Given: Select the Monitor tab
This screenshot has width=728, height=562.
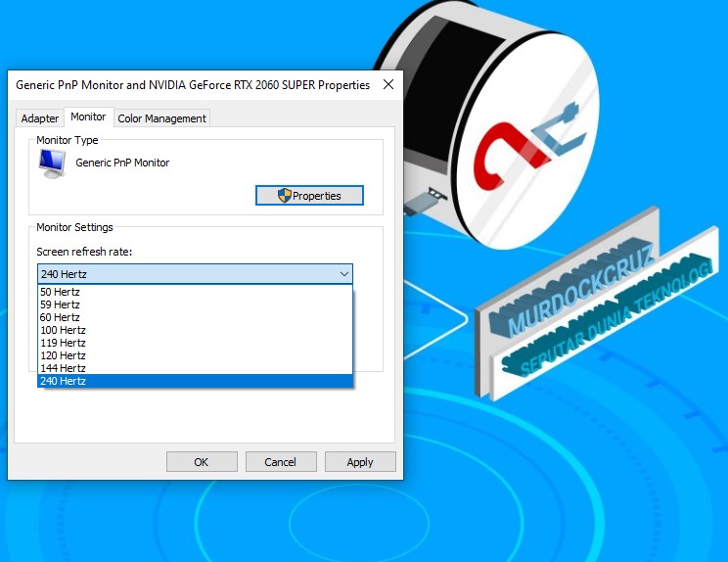Looking at the screenshot, I should (x=88, y=117).
